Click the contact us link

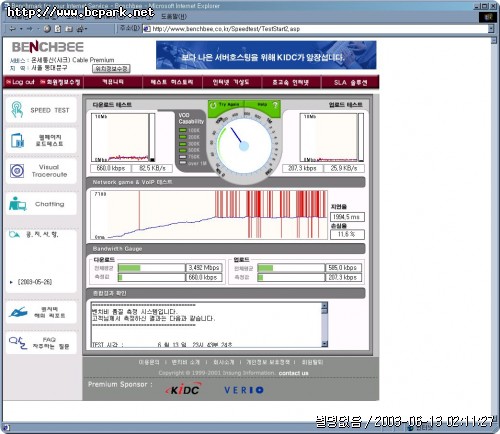coord(293,373)
